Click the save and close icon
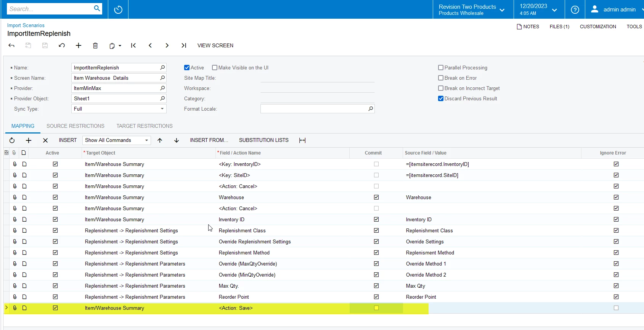The image size is (644, 330). coord(28,45)
